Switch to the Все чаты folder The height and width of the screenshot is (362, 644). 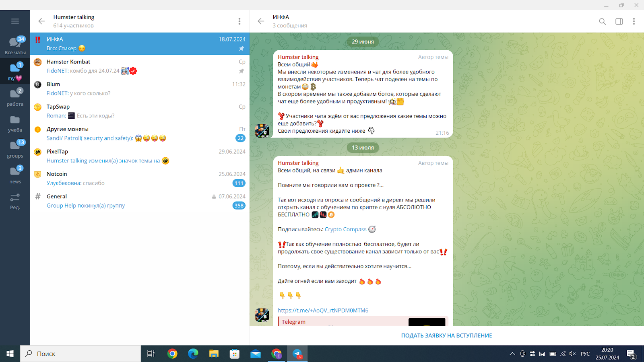[x=15, y=45]
